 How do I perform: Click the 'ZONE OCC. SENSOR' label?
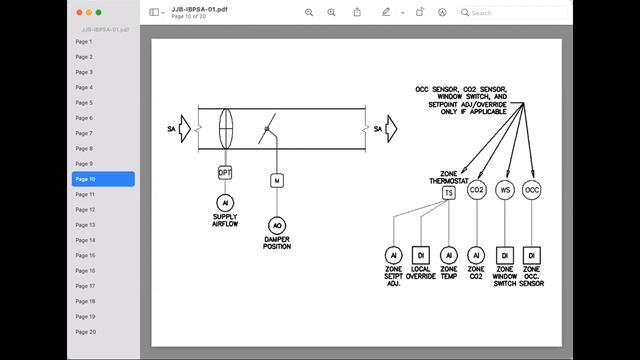point(531,276)
